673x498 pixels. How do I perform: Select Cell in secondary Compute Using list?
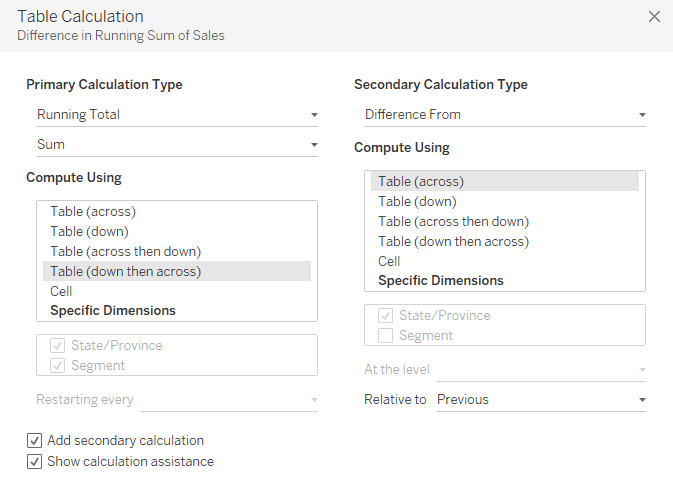click(389, 262)
